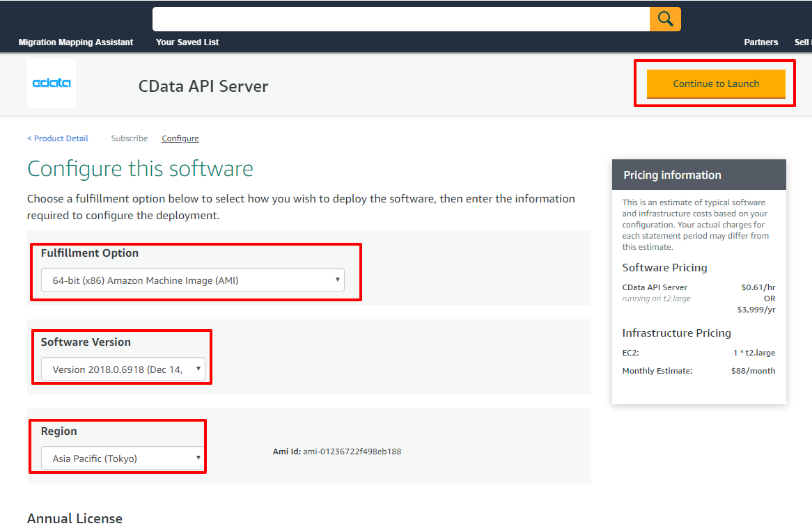The height and width of the screenshot is (526, 812).
Task: Click the $88/month monthly estimate
Action: [753, 371]
